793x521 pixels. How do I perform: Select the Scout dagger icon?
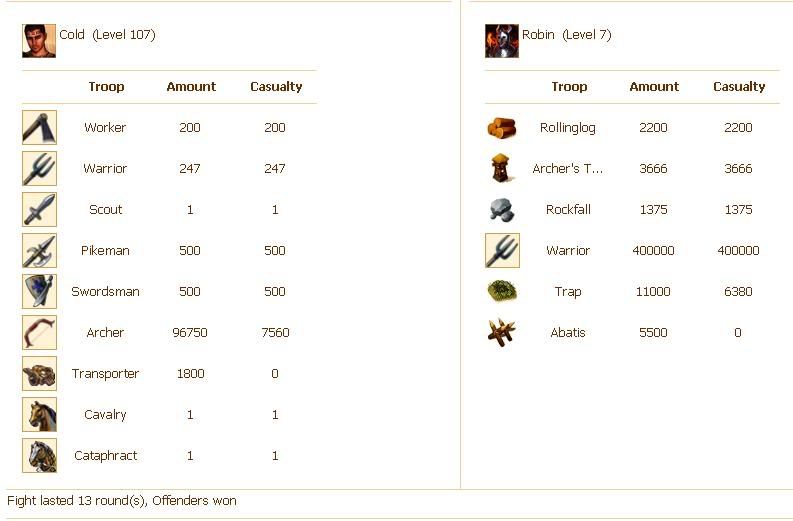point(39,210)
